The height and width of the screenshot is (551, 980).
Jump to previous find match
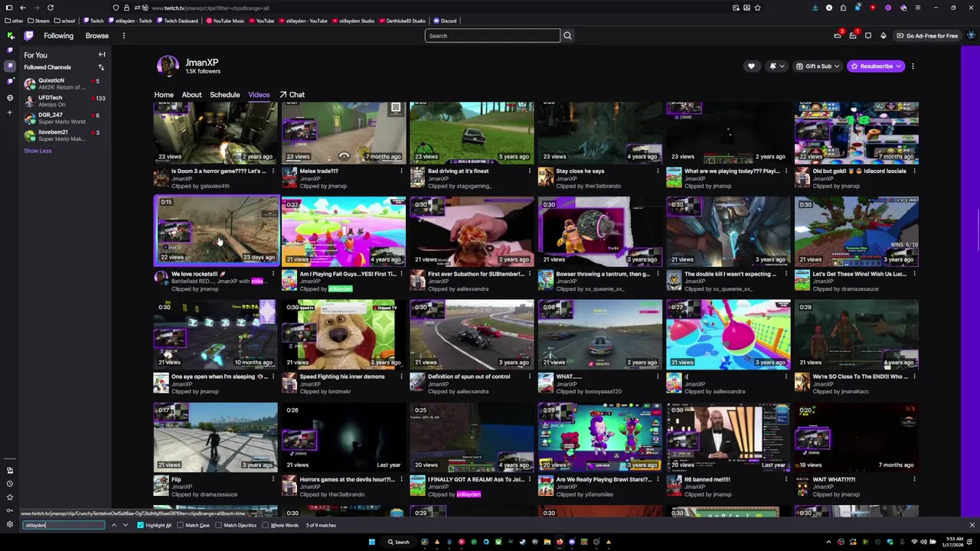click(114, 525)
